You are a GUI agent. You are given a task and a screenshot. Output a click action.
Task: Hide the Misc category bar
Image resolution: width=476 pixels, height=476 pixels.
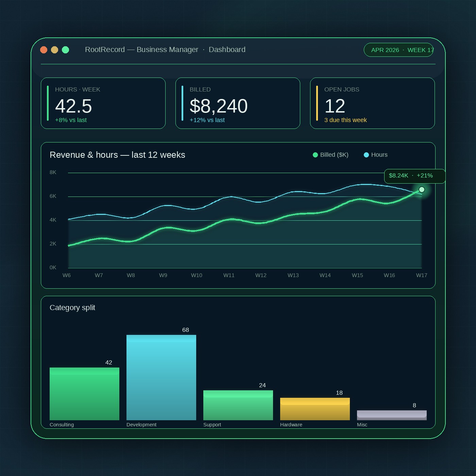click(x=392, y=415)
